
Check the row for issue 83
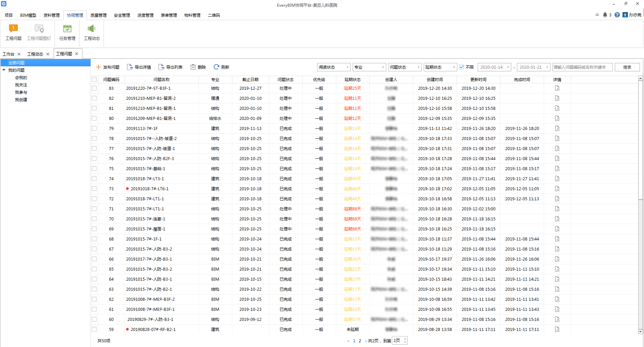(94, 88)
